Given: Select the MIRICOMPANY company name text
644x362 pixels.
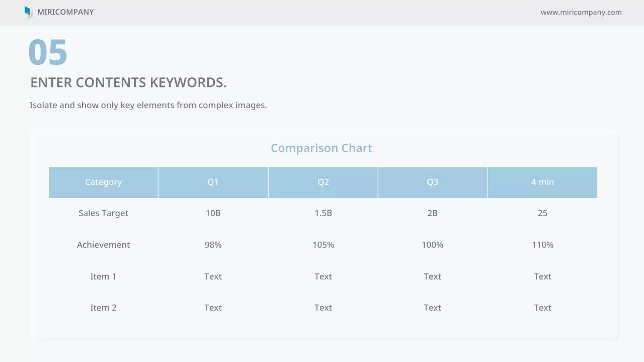Looking at the screenshot, I should pos(65,12).
